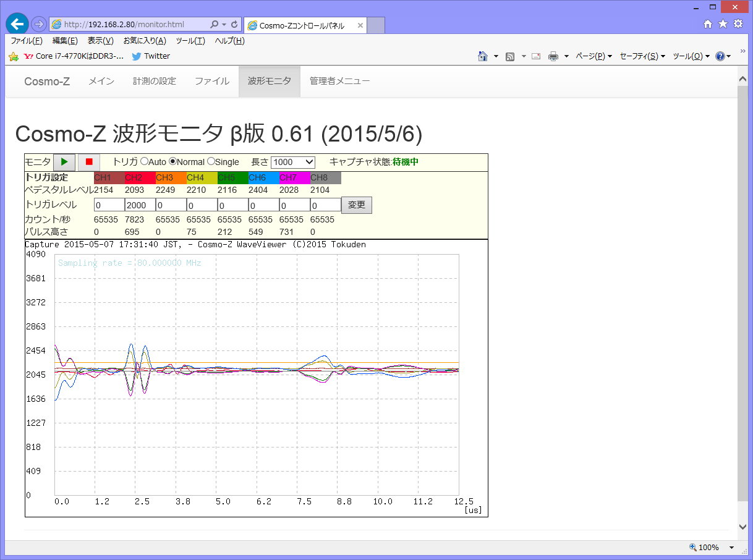Click the CH2 red color label
This screenshot has width=753, height=560.
(x=140, y=178)
